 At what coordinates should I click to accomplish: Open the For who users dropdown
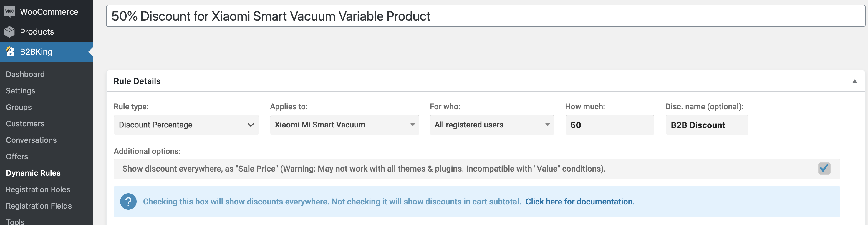[492, 125]
